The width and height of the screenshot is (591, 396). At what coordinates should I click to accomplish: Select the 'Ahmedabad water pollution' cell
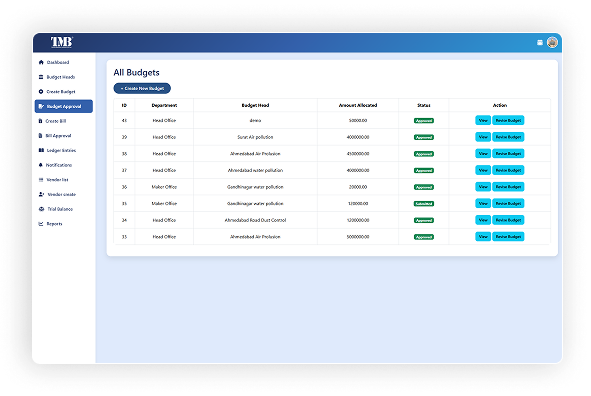point(255,170)
